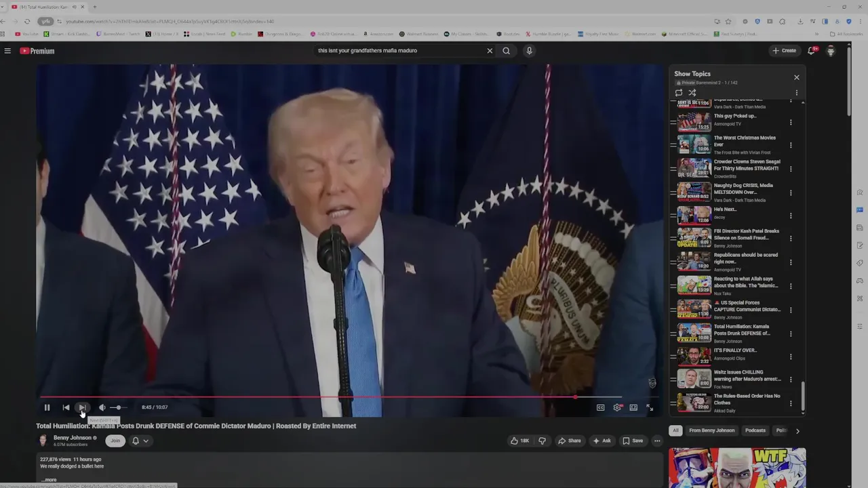Share the video
This screenshot has width=868, height=488.
point(570,441)
